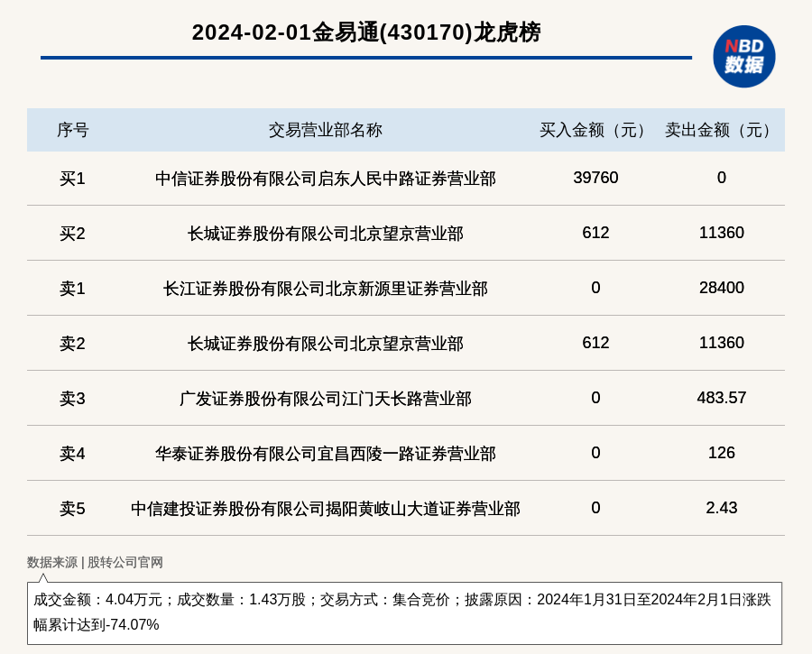Select buy amount 612 in 买2 row

tap(595, 233)
